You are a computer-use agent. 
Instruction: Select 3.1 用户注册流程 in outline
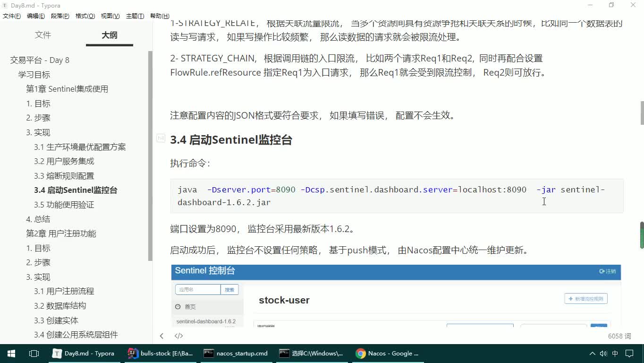(x=64, y=291)
